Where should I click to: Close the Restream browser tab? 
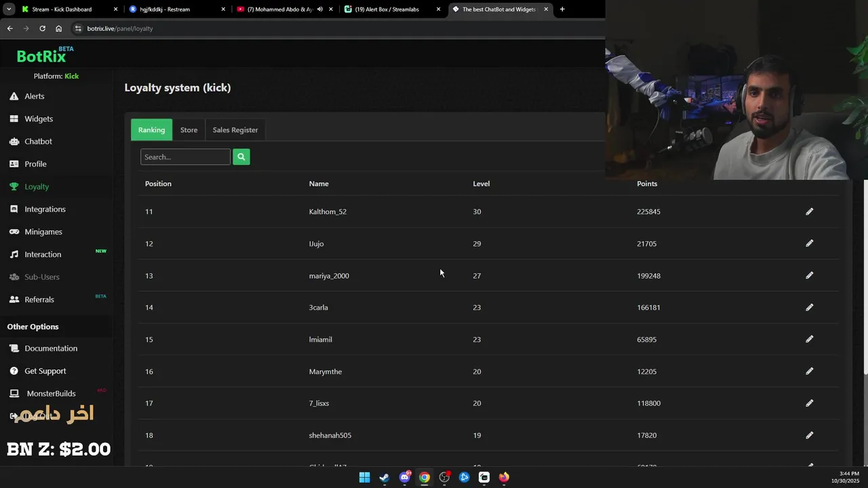click(x=223, y=9)
